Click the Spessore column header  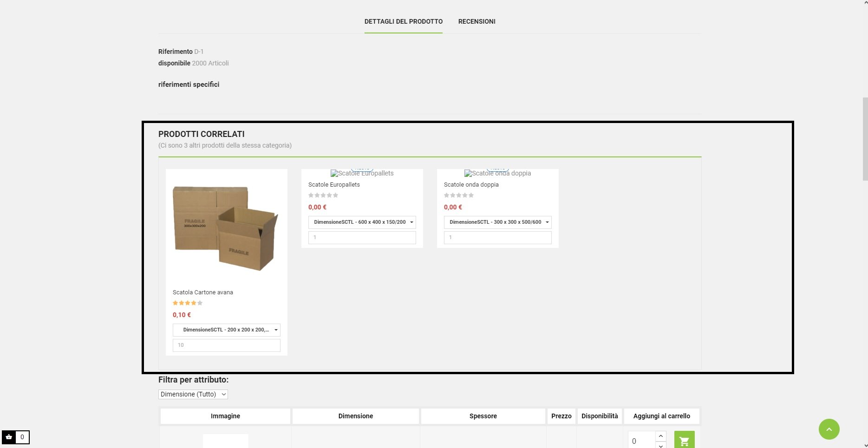point(483,416)
